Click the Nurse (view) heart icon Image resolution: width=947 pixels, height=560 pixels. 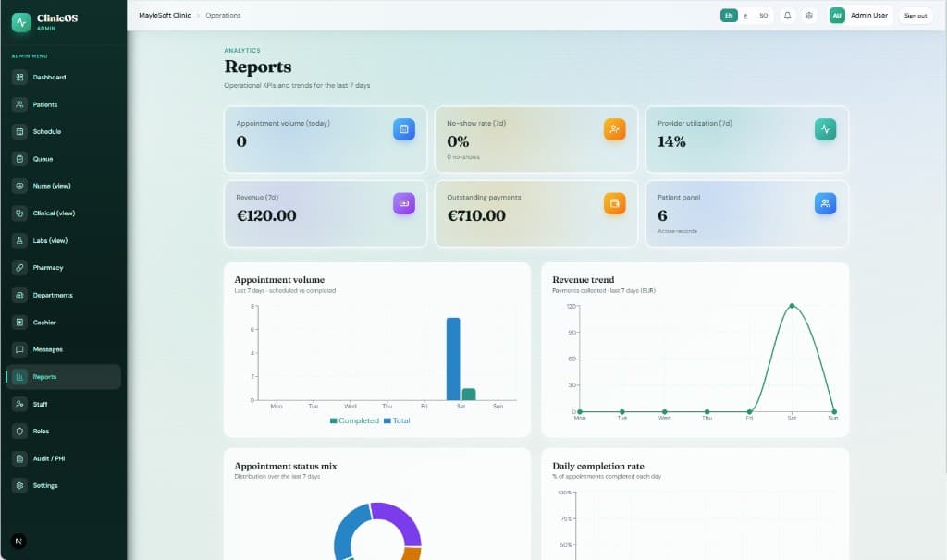[19, 186]
